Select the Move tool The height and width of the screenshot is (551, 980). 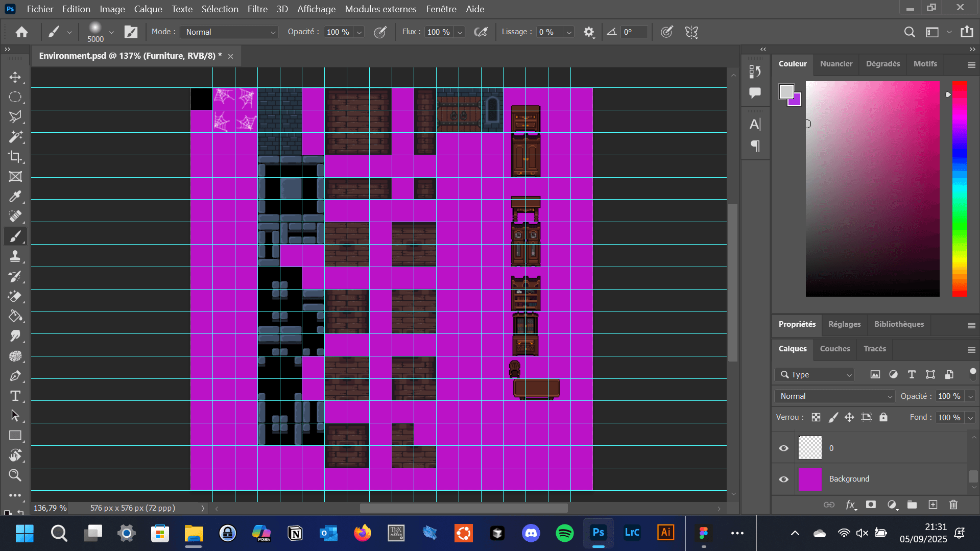(x=15, y=77)
